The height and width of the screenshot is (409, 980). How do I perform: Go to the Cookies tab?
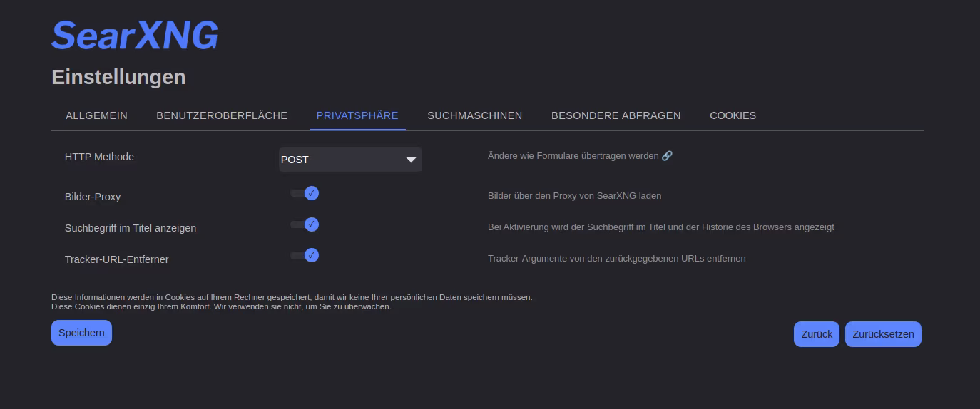[733, 115]
